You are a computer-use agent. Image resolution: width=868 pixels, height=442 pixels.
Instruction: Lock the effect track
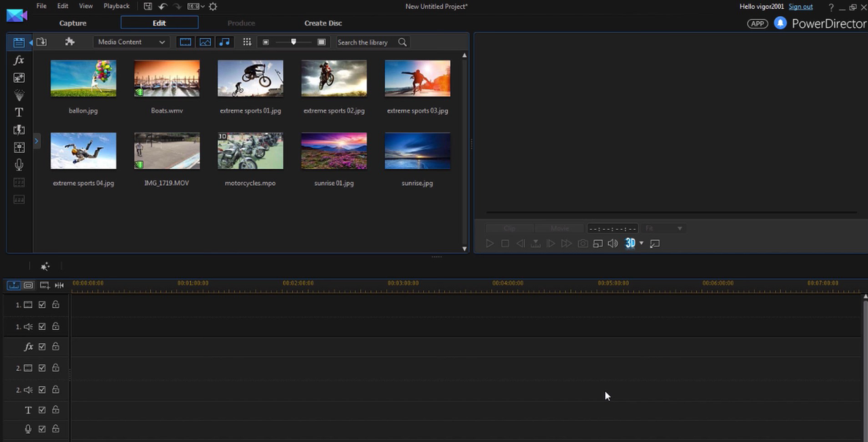coord(56,347)
